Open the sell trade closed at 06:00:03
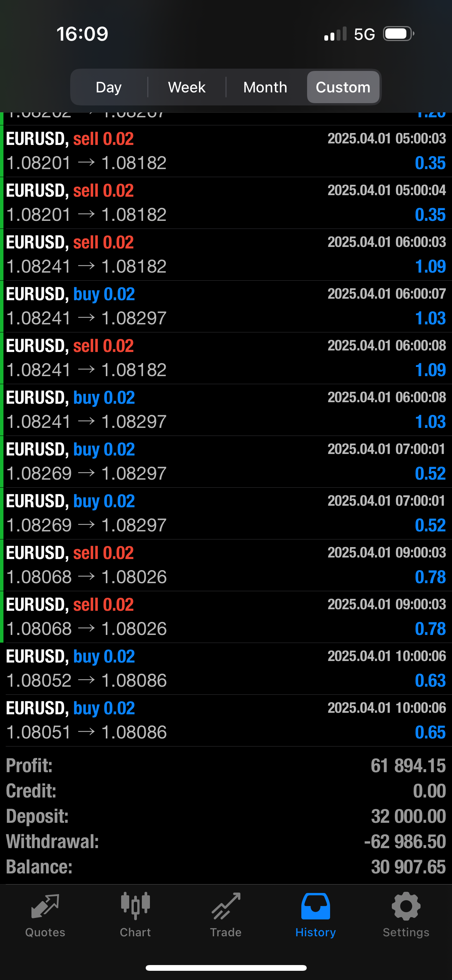 (226, 254)
